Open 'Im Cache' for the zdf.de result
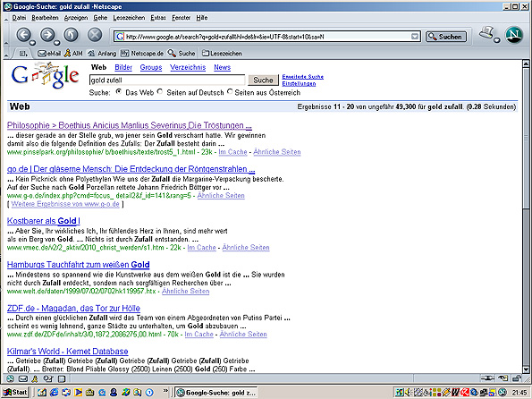 [x=198, y=335]
